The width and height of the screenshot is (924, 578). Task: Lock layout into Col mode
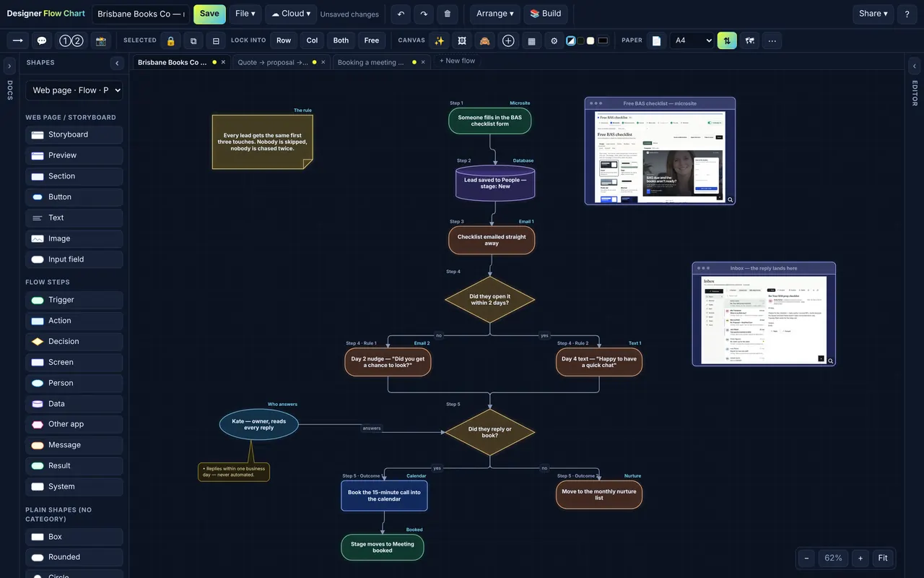coord(312,40)
